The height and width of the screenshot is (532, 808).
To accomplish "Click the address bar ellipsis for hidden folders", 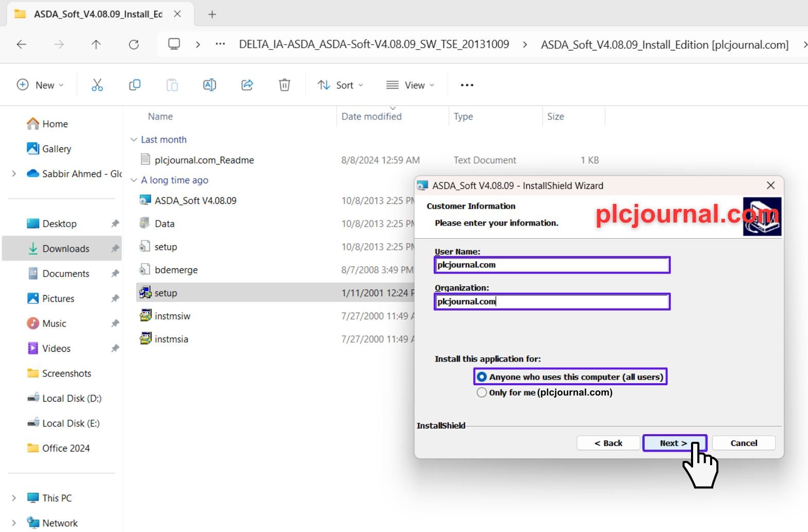I will pyautogui.click(x=221, y=44).
